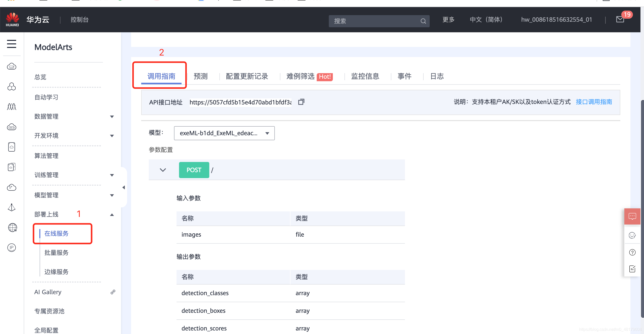Click the green POST method button
Image resolution: width=644 pixels, height=334 pixels.
pyautogui.click(x=194, y=170)
